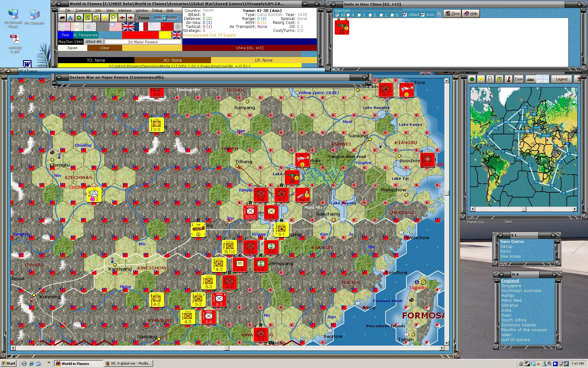Open the Debug menu

[x=157, y=10]
